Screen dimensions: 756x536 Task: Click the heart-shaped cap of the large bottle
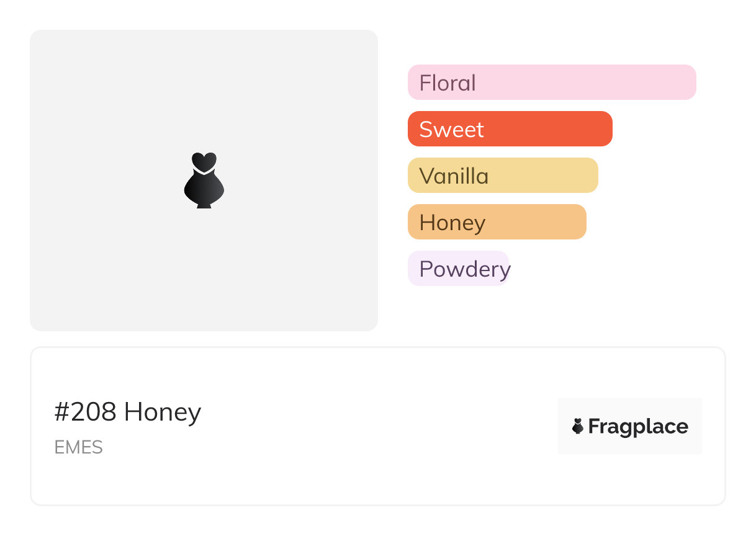pos(204,161)
